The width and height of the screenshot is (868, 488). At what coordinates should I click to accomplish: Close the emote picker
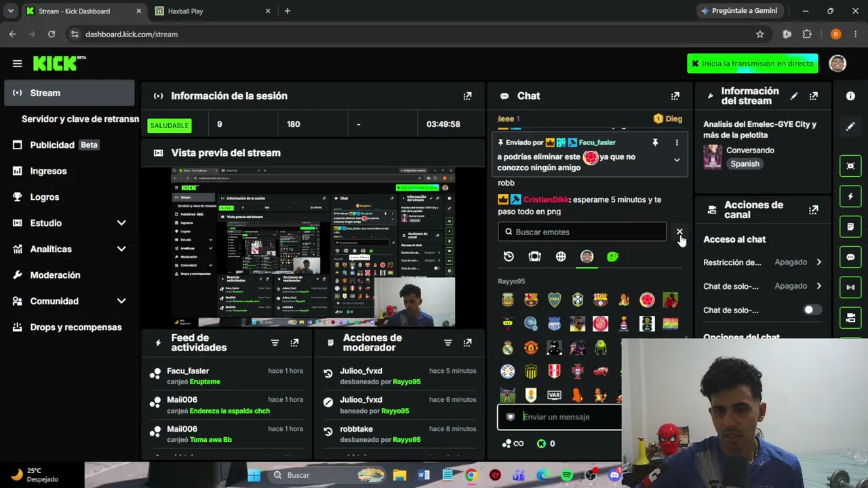point(679,232)
